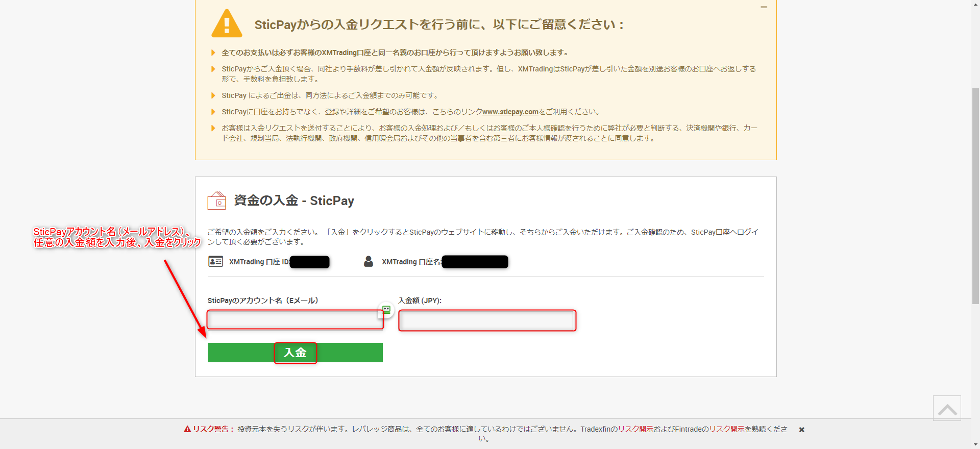Click the scrollbar up arrow

click(x=975, y=4)
